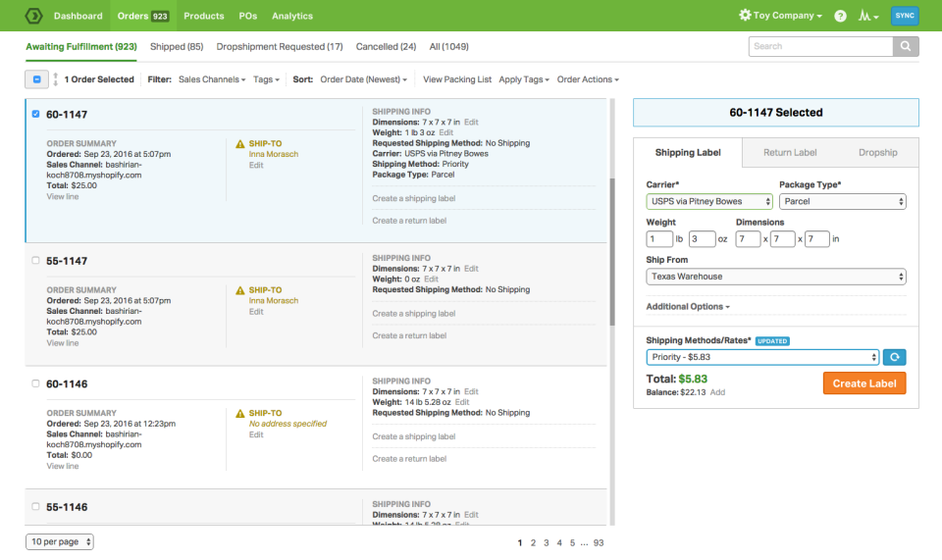Click the warning icon for order 60-1147

point(240,144)
